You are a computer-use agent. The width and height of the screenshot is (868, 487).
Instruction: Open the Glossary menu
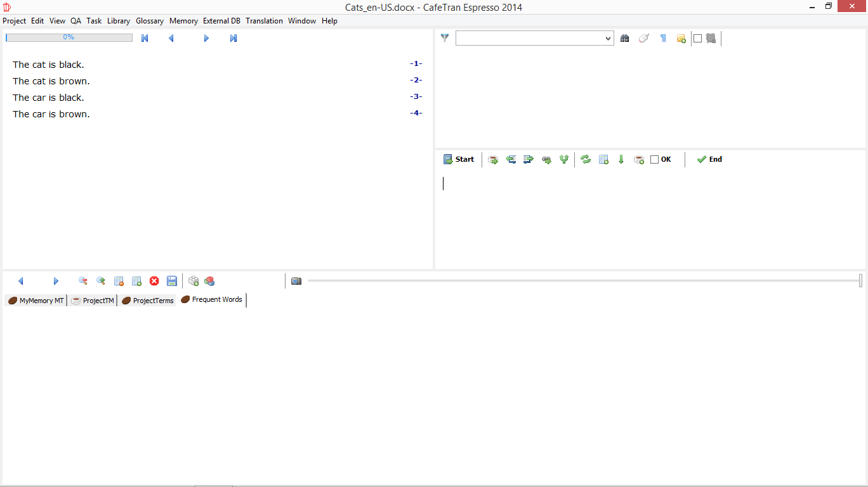[150, 21]
